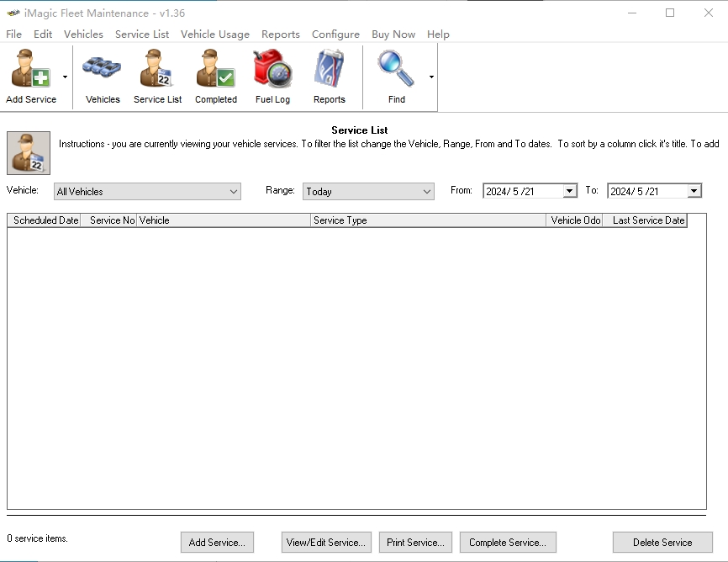
Task: Open the Add Service toolbar dropdown arrow
Action: coord(65,77)
